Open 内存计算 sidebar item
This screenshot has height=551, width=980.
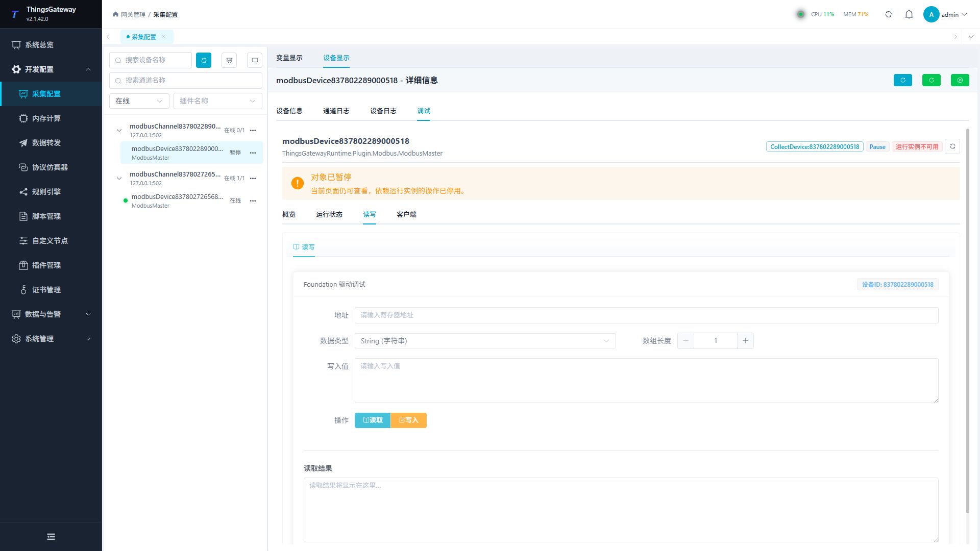coord(51,118)
